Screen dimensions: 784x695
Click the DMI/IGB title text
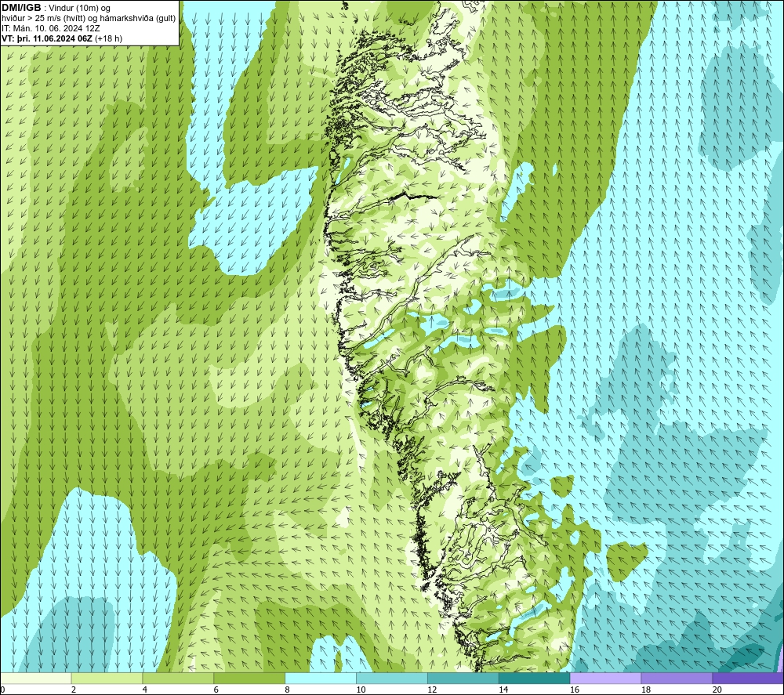pos(21,8)
